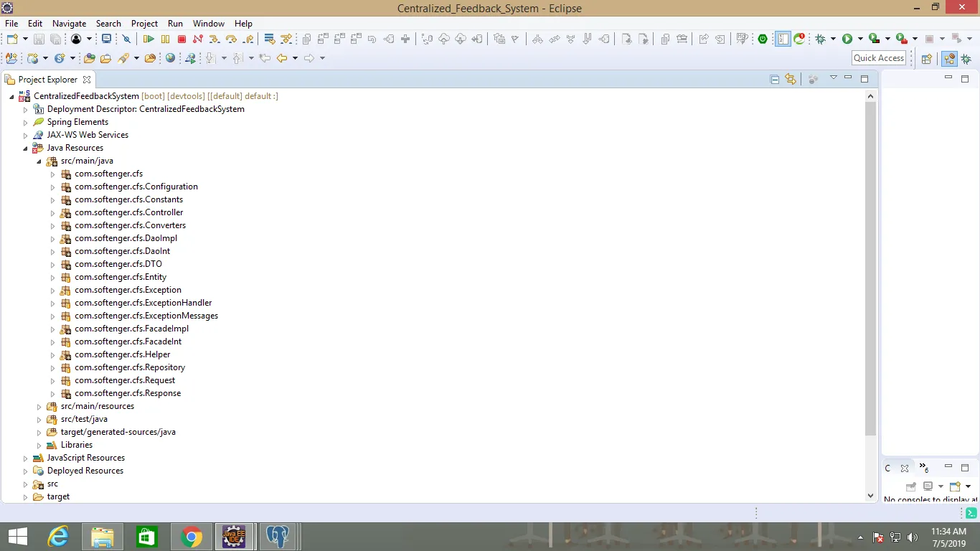Click the Relaunch icon with red badge
Image resolution: width=980 pixels, height=551 pixels.
coord(799,39)
